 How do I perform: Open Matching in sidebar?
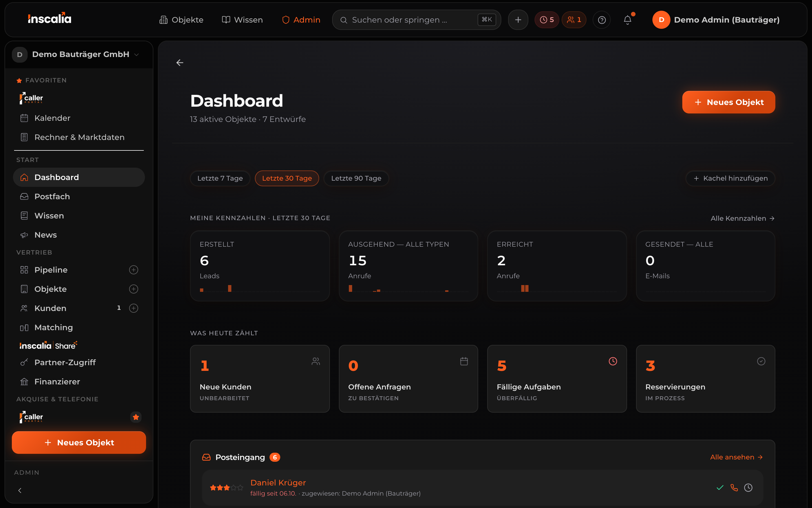[79, 327]
